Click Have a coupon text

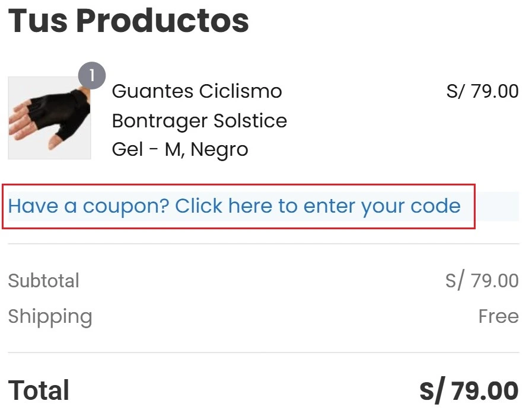(x=66, y=206)
